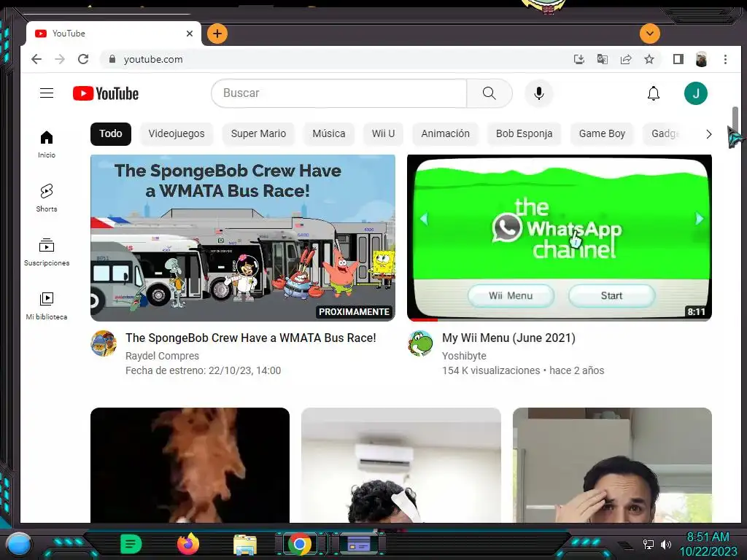The height and width of the screenshot is (560, 747).
Task: Reload the page
Action: pyautogui.click(x=83, y=59)
